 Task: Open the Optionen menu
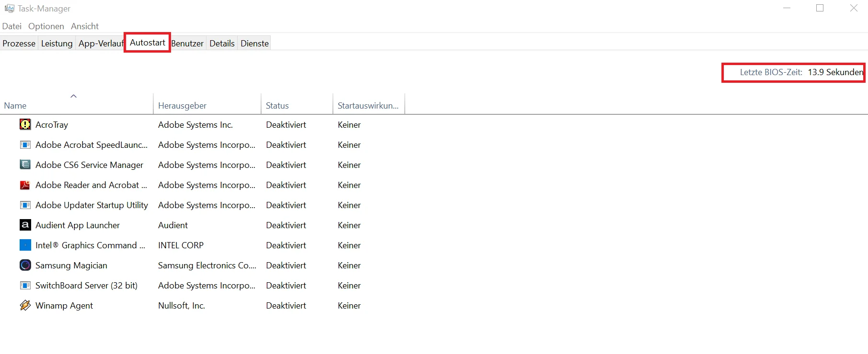click(x=46, y=26)
